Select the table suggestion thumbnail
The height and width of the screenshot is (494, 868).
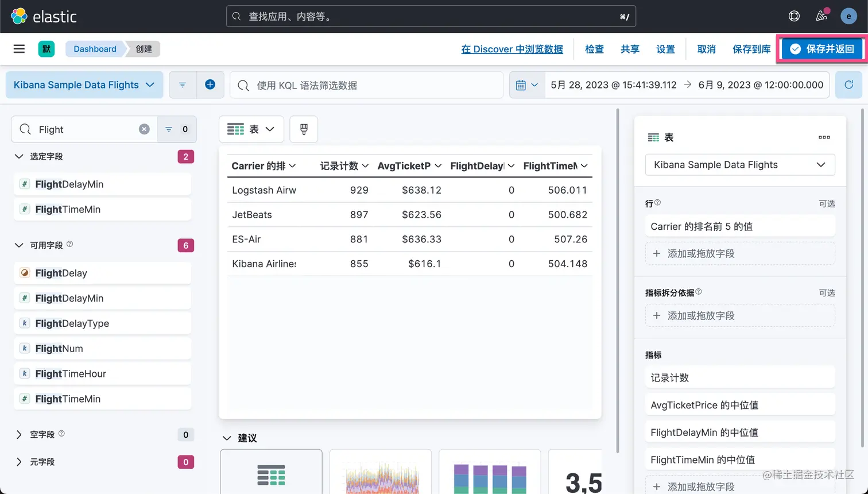pyautogui.click(x=271, y=472)
